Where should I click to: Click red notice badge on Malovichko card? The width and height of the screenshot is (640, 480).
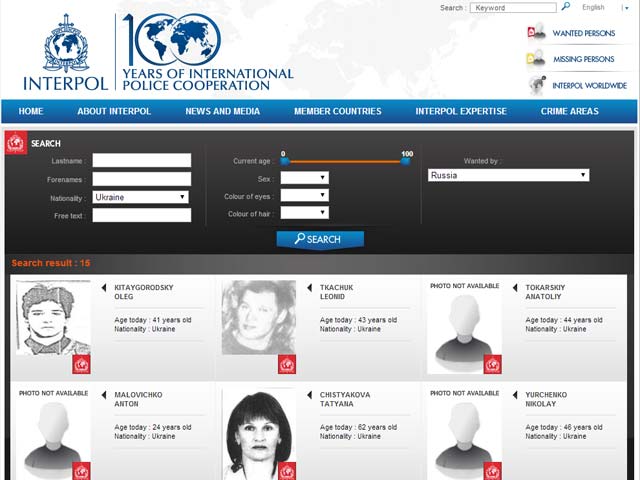81,471
